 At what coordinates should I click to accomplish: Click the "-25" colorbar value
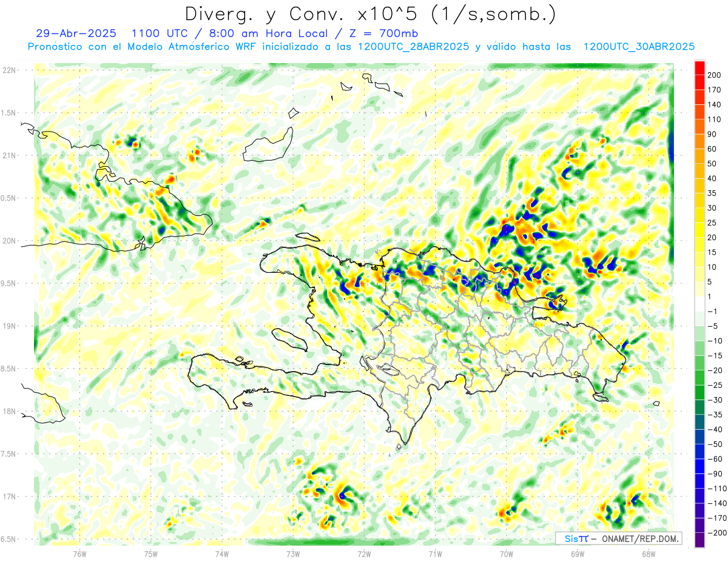pos(715,385)
